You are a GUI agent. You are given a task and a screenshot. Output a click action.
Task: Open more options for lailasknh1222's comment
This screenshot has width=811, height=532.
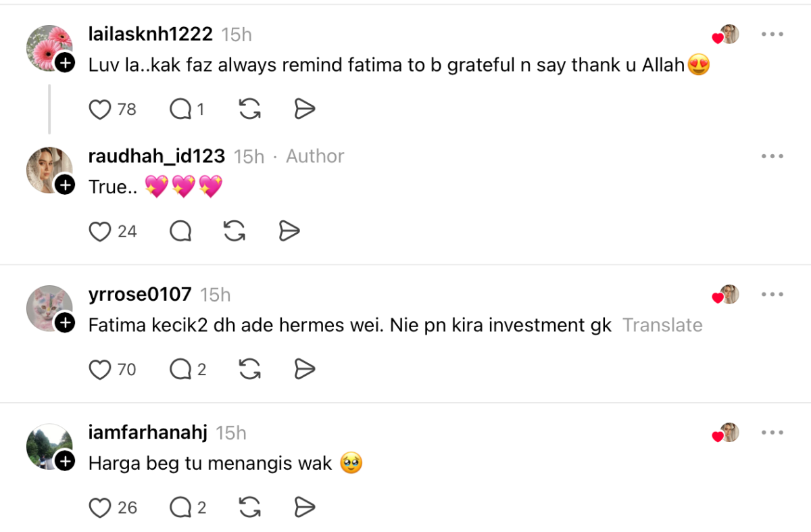(772, 34)
